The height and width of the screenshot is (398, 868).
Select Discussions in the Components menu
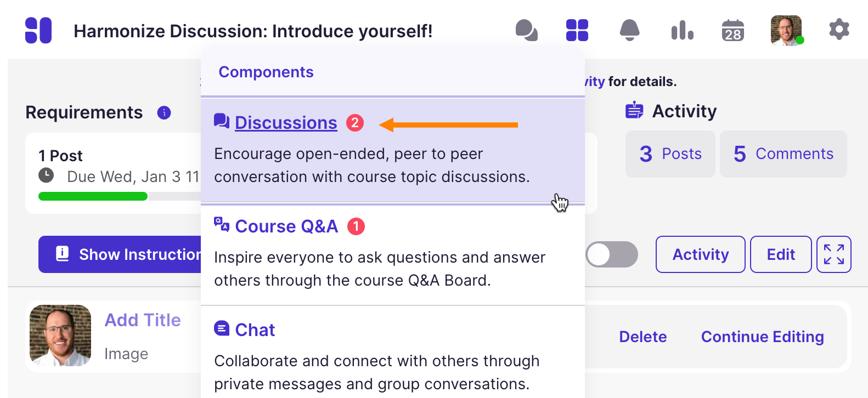coord(286,123)
